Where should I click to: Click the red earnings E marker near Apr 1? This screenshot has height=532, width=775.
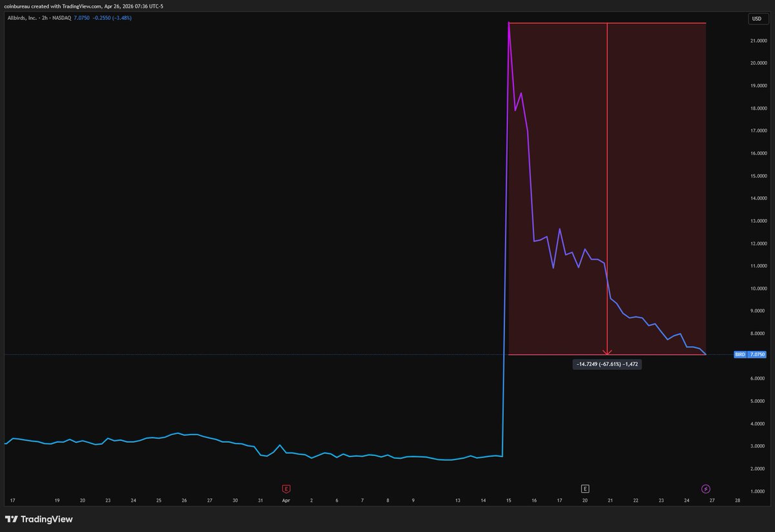point(285,489)
